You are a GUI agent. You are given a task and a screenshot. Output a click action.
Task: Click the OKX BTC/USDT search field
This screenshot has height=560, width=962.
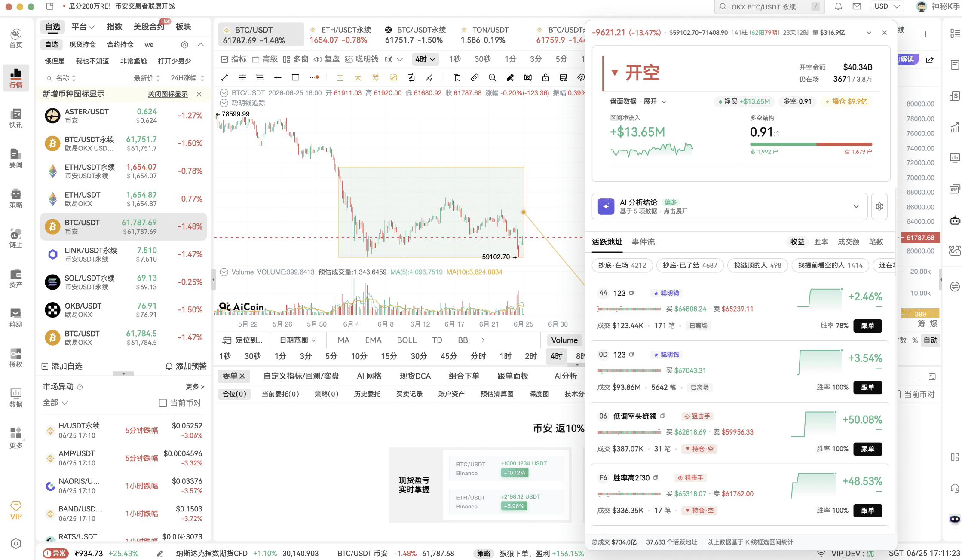click(x=769, y=6)
